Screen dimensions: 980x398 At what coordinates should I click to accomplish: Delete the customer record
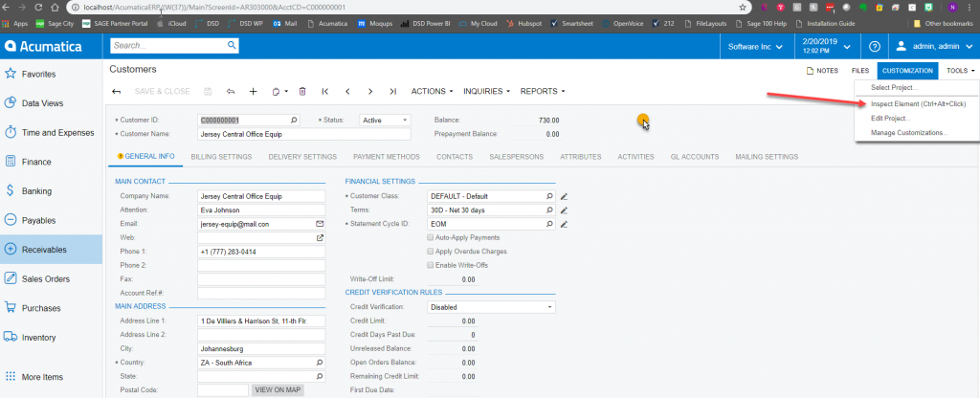tap(302, 91)
